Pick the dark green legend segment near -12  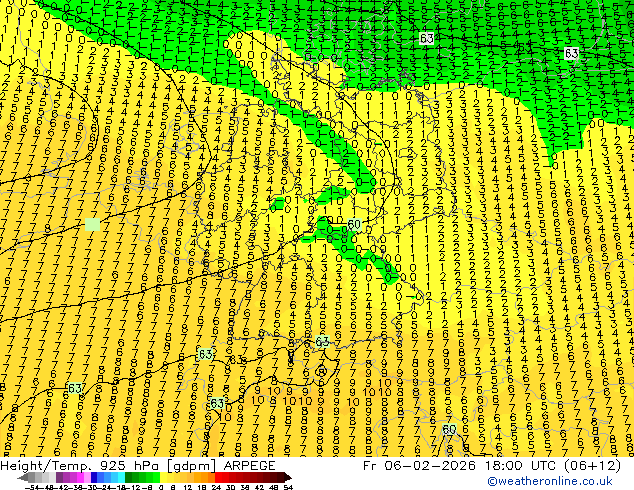coord(129,477)
